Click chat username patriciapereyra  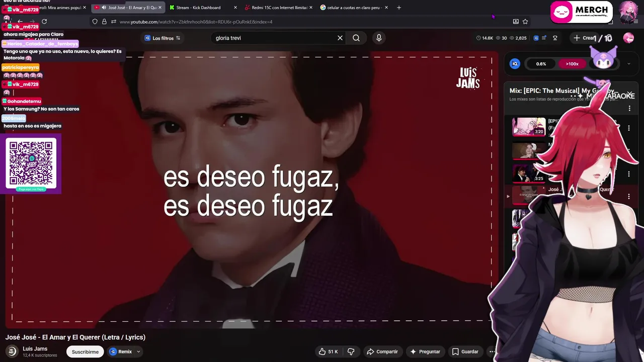[20, 67]
